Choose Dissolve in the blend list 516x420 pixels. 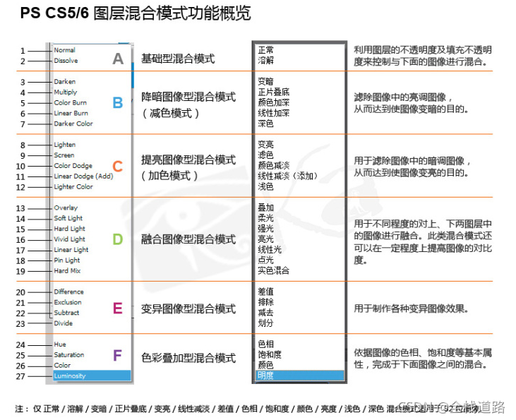coord(66,61)
